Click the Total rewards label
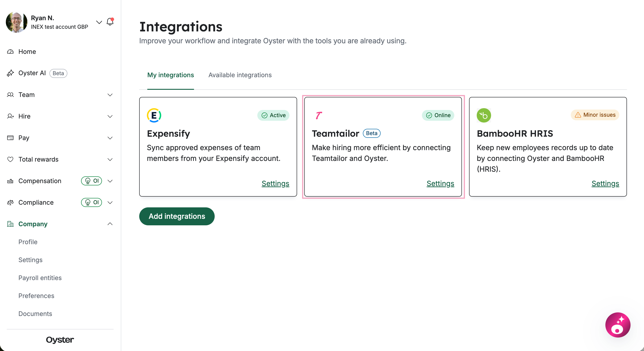This screenshot has height=351, width=644. coord(38,159)
